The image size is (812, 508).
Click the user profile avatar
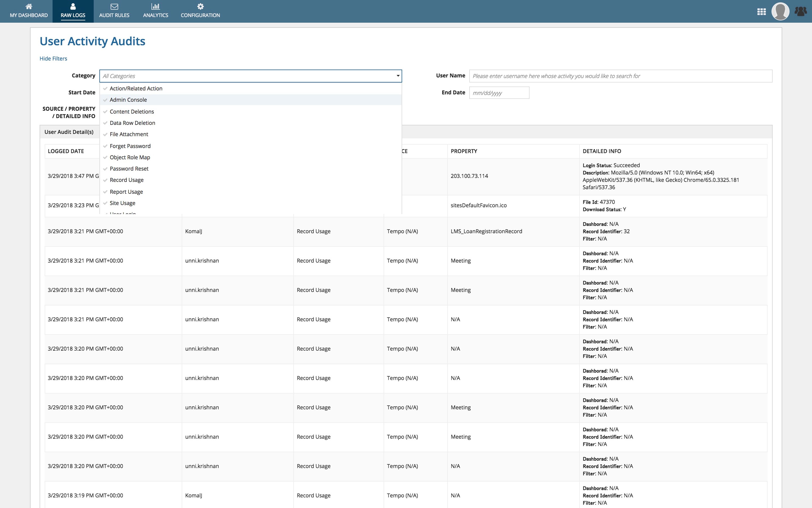(x=780, y=11)
